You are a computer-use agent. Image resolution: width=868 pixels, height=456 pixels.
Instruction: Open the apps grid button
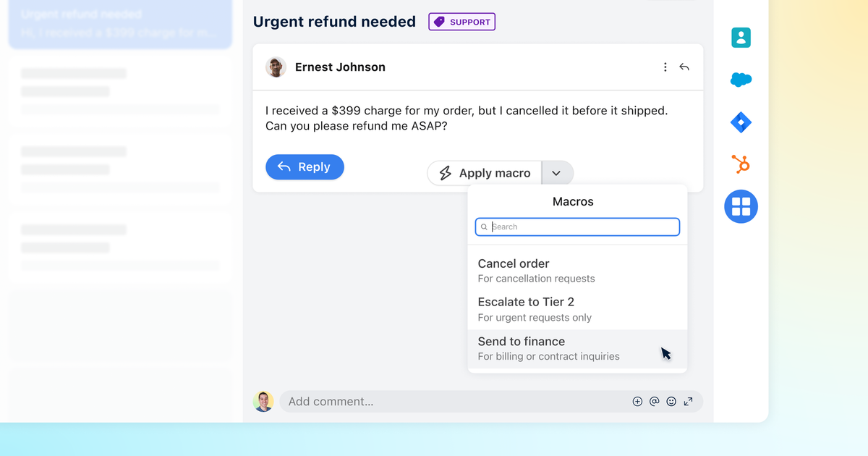pos(741,207)
